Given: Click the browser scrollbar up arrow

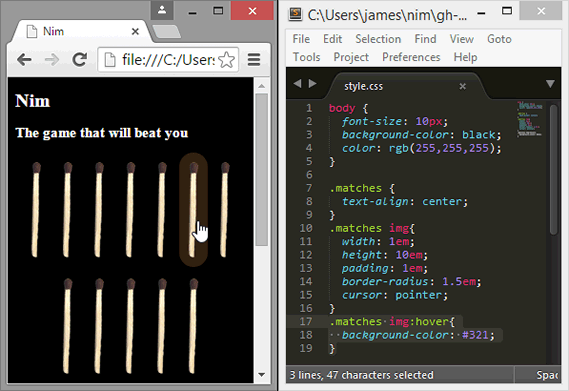Looking at the screenshot, I should pyautogui.click(x=262, y=86).
